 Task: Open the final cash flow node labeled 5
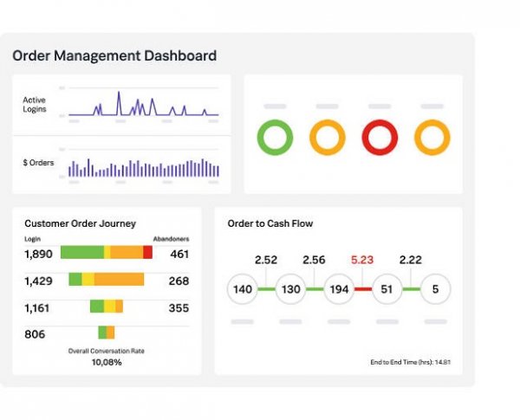point(435,289)
